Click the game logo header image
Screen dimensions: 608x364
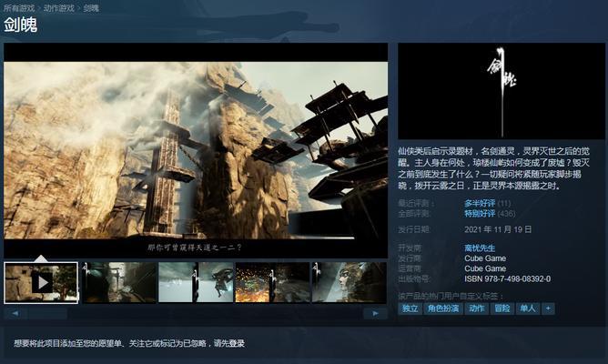[x=501, y=91]
